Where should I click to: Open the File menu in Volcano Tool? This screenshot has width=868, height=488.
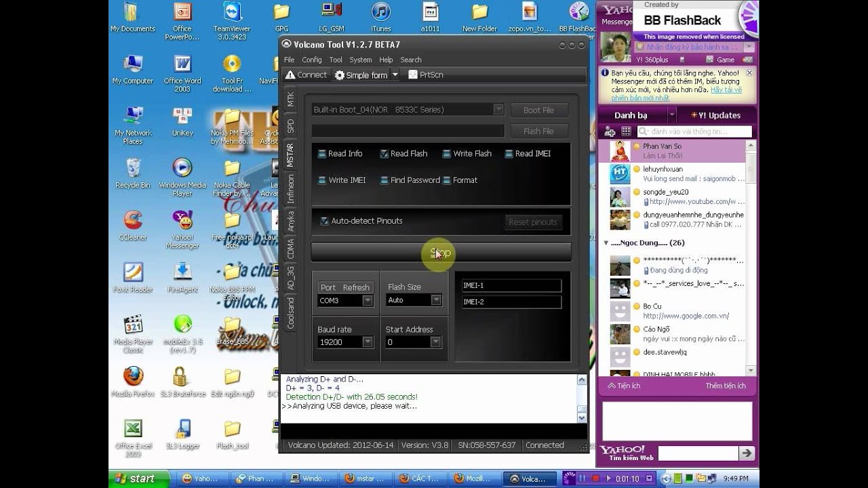pos(289,60)
